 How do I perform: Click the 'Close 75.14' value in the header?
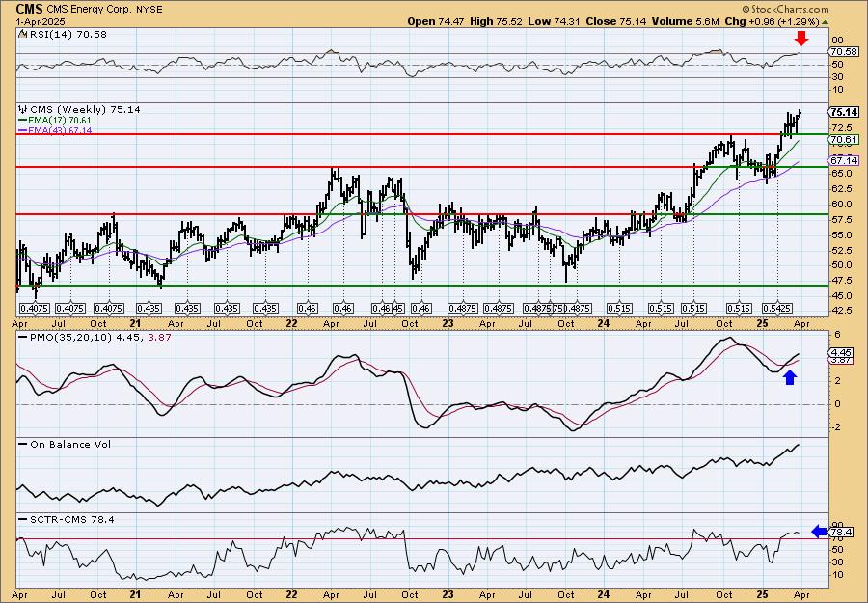[x=616, y=21]
